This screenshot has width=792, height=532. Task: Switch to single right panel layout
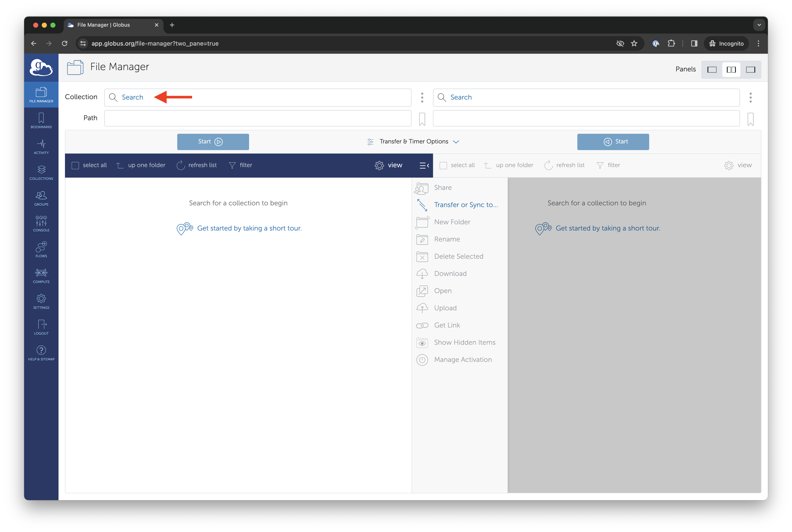click(x=750, y=69)
